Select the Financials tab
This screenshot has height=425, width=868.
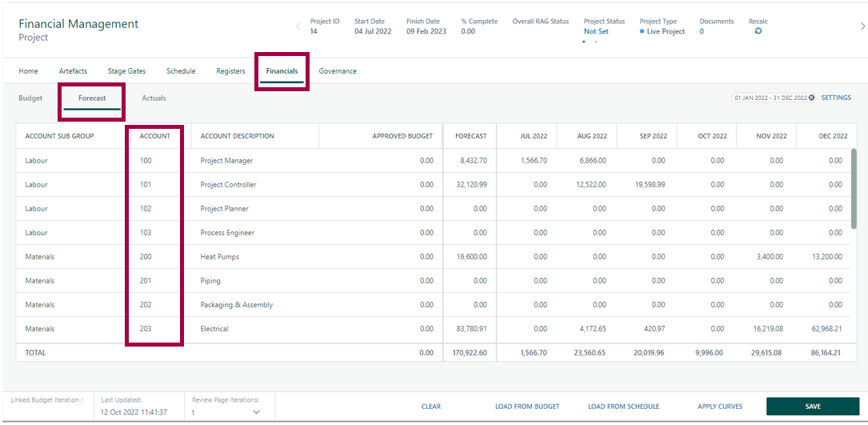point(282,71)
